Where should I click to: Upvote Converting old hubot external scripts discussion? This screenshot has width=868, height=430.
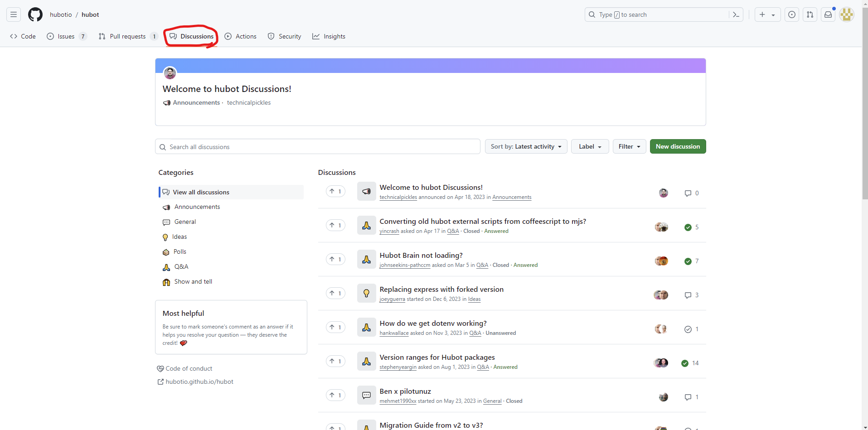[x=335, y=225]
